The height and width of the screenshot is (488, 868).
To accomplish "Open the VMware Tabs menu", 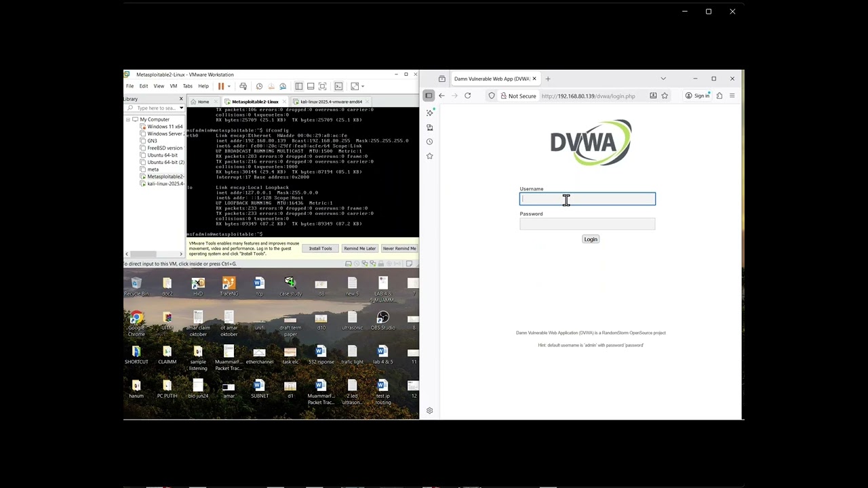I will 188,86.
